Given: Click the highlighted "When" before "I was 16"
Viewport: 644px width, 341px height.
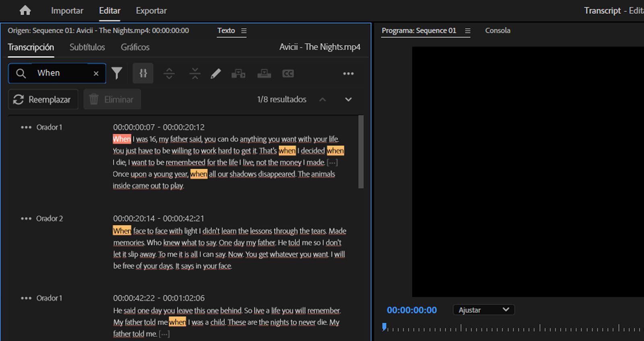Looking at the screenshot, I should (x=122, y=139).
